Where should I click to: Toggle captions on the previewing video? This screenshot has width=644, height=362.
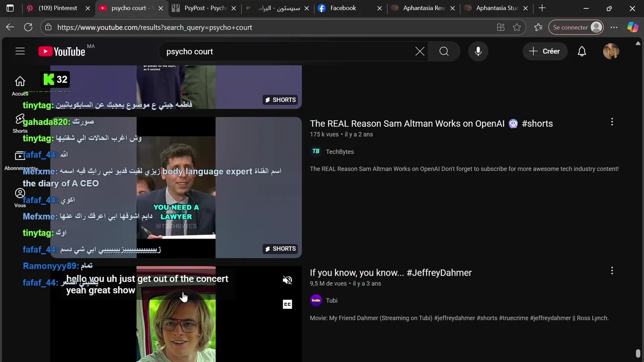tap(287, 304)
